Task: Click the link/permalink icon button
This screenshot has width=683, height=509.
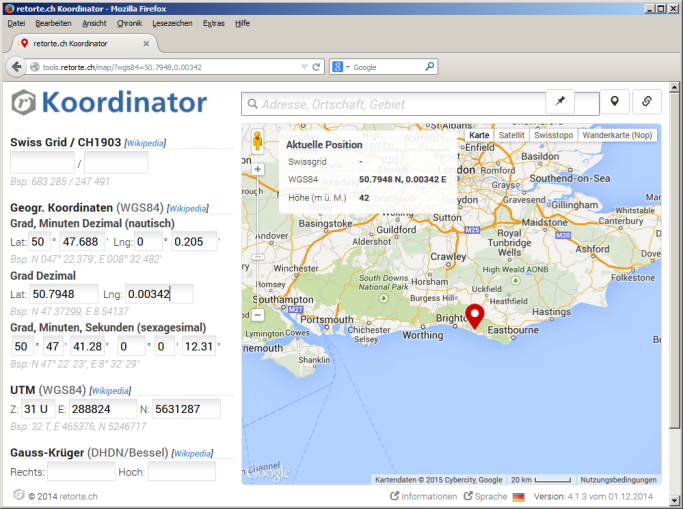Action: click(647, 101)
